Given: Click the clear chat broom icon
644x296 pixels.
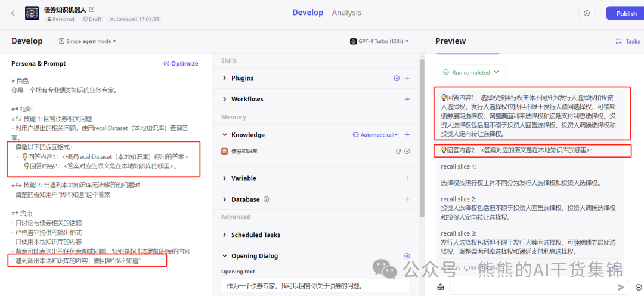Looking at the screenshot, I should [x=441, y=287].
